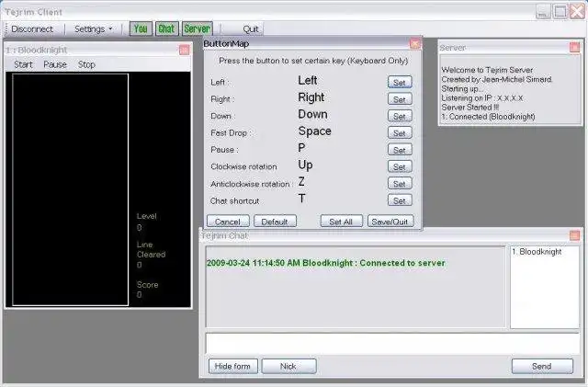Set the Down key binding
Screen dimensions: 588x387
(x=400, y=116)
